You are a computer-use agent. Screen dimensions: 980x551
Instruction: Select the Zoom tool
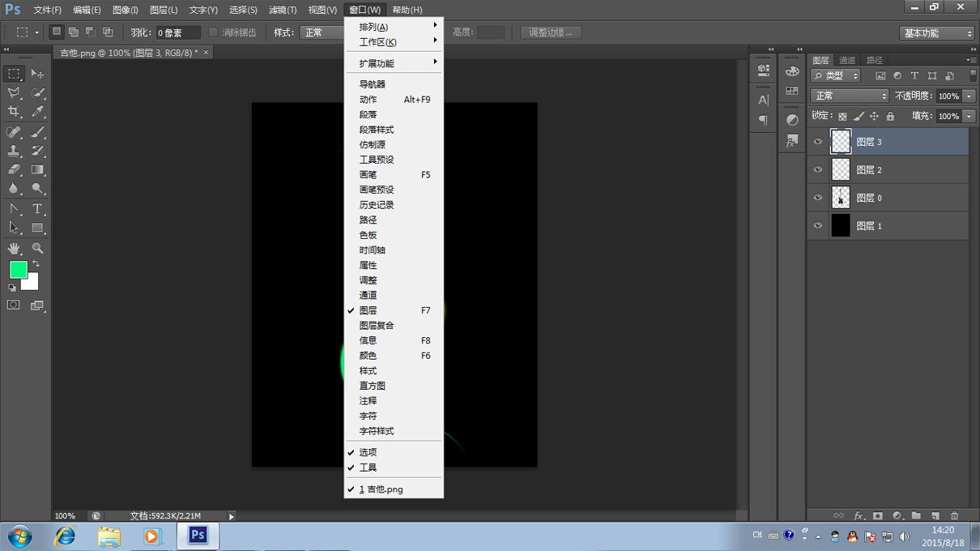37,248
